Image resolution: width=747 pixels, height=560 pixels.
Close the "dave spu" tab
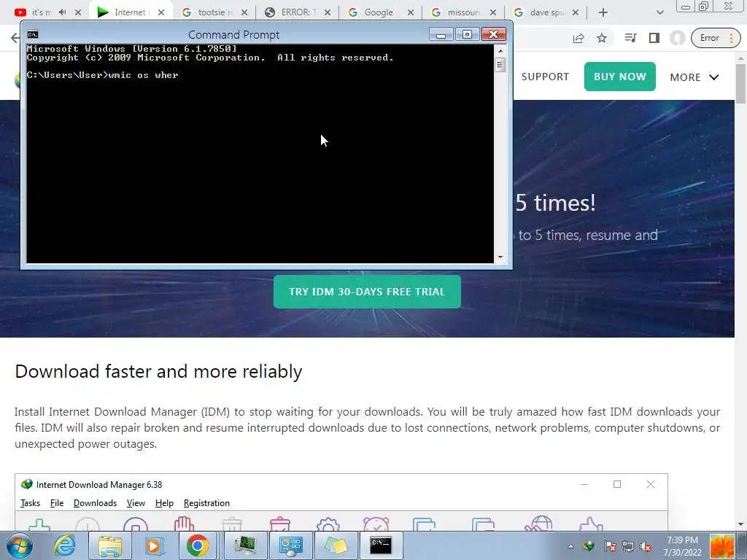(x=576, y=12)
